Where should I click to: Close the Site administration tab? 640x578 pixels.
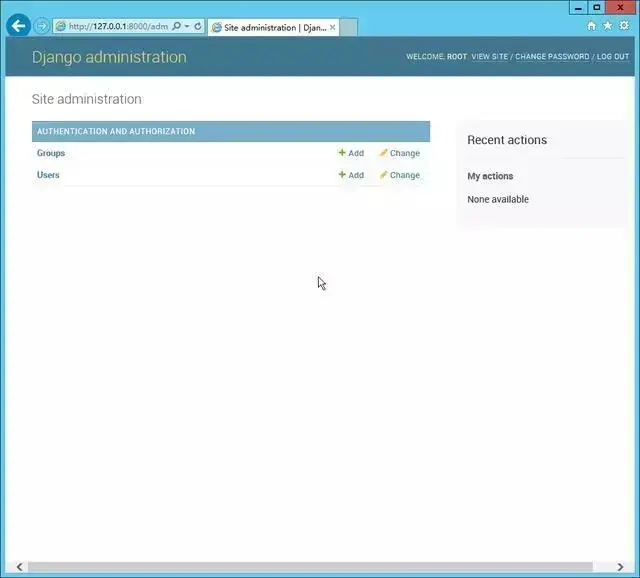333,27
